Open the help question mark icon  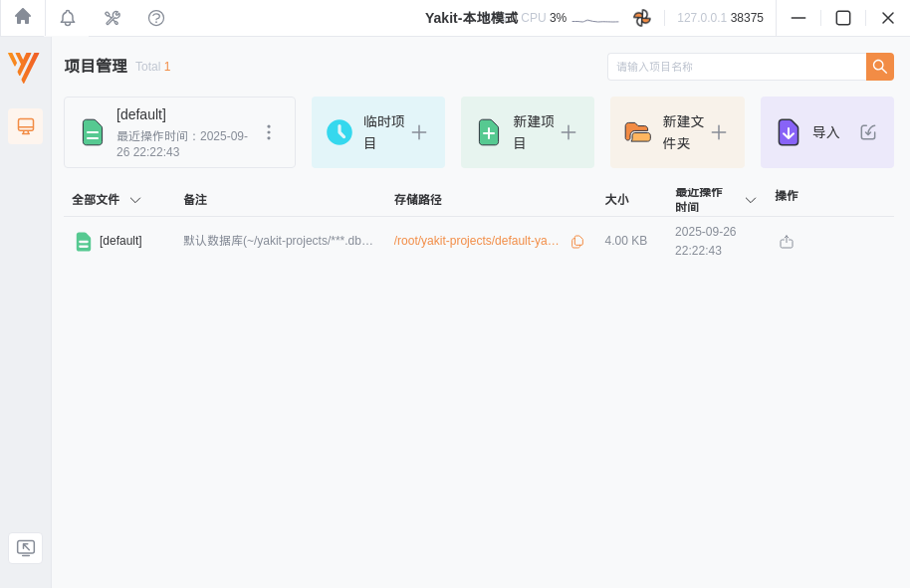156,17
